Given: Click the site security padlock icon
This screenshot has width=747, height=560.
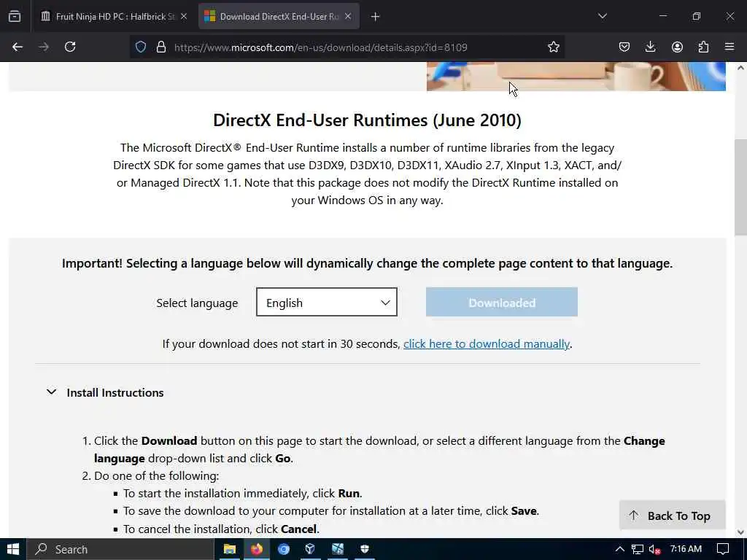Looking at the screenshot, I should click(x=161, y=47).
